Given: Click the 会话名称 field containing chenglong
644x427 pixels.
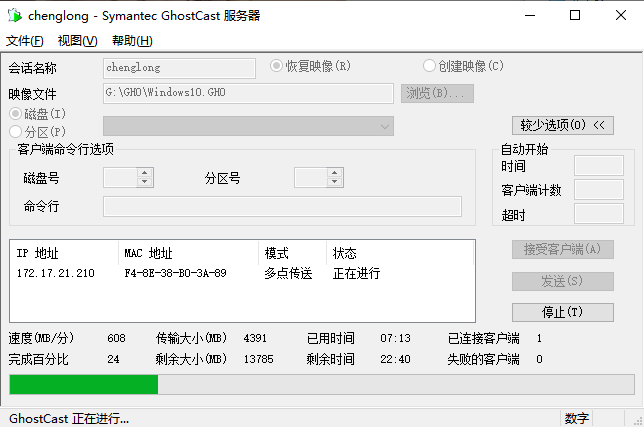Looking at the screenshot, I should click(179, 68).
